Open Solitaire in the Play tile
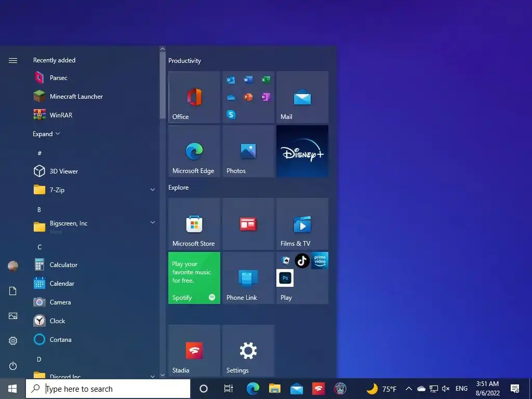The image size is (532, 399). point(285,261)
